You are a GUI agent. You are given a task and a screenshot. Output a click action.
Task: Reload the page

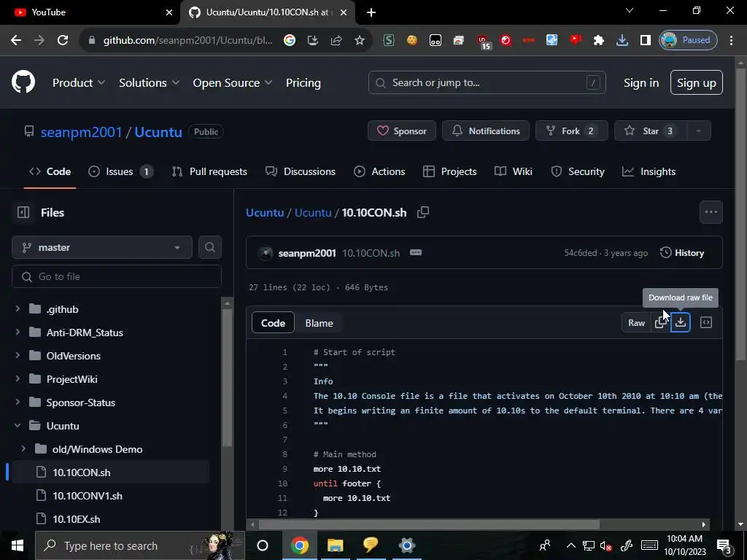point(63,40)
